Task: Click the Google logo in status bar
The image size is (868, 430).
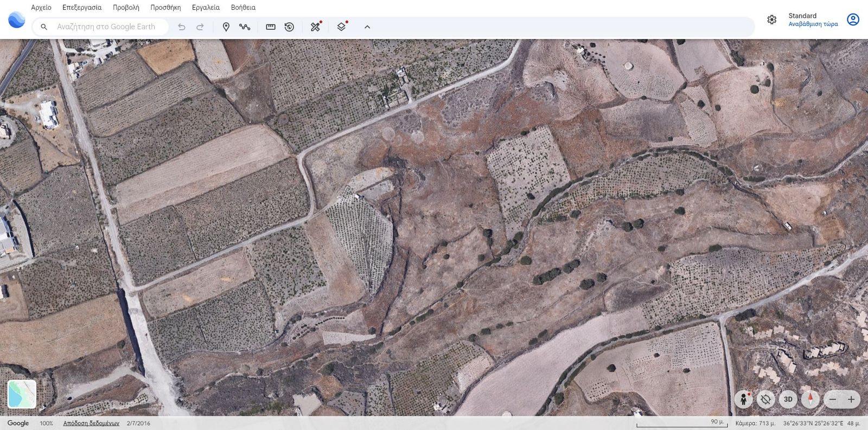Action: pyautogui.click(x=18, y=423)
